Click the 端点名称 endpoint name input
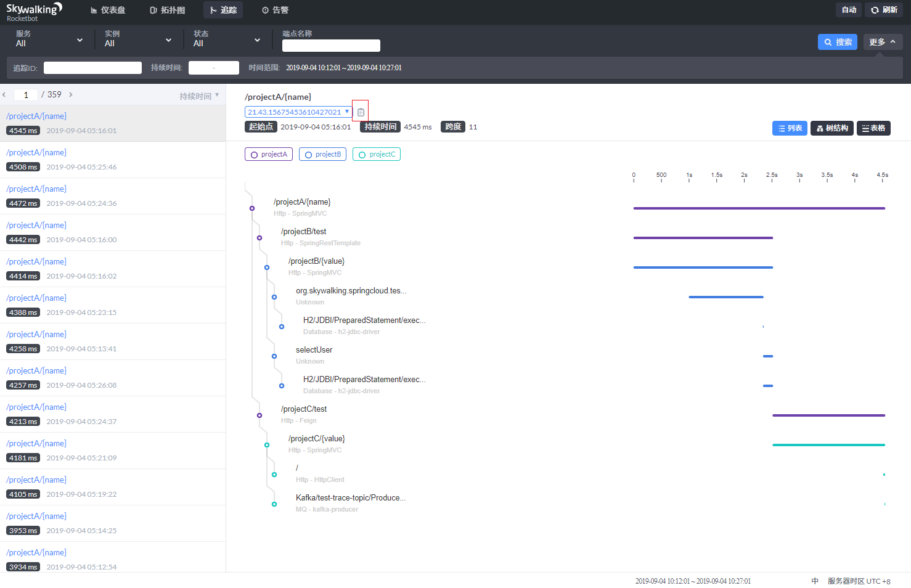This screenshot has width=911, height=588. (x=331, y=46)
